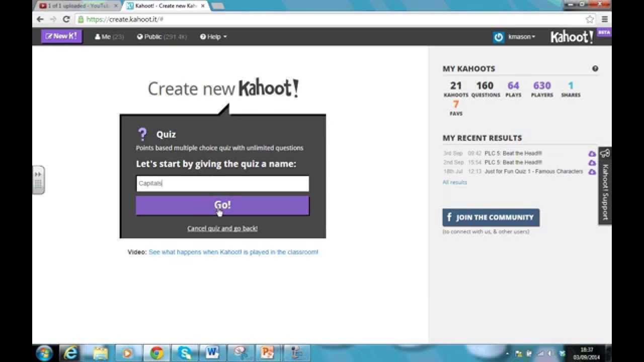
Task: Click the My Kahoots help question icon
Action: coord(595,69)
